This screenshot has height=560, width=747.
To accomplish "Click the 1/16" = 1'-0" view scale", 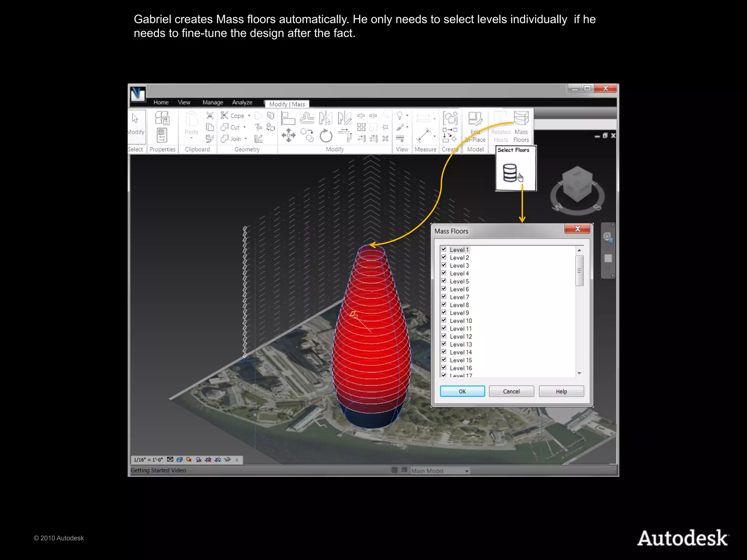I will coord(148,460).
